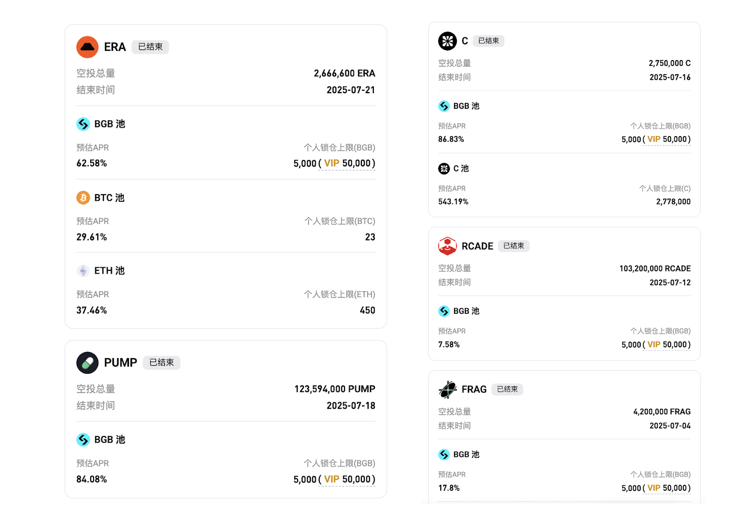Click the PUMP token pill icon
This screenshot has width=756, height=532.
tap(87, 362)
